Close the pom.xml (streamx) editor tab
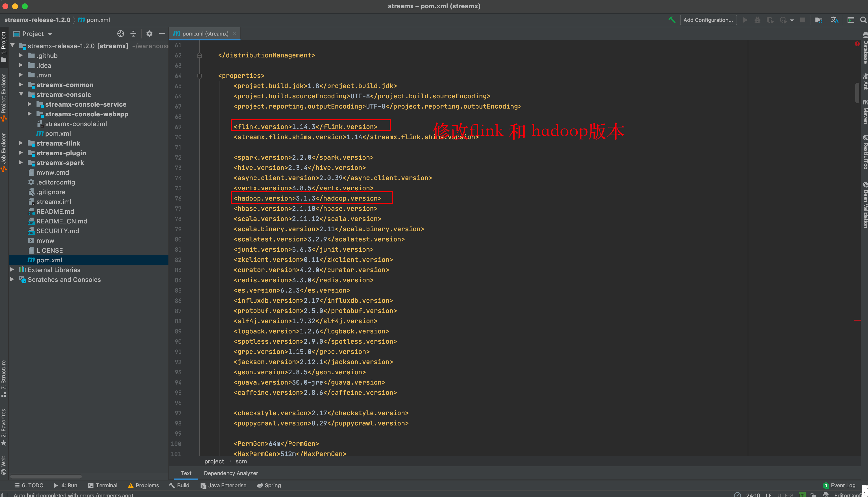Image resolution: width=868 pixels, height=497 pixels. pyautogui.click(x=234, y=33)
